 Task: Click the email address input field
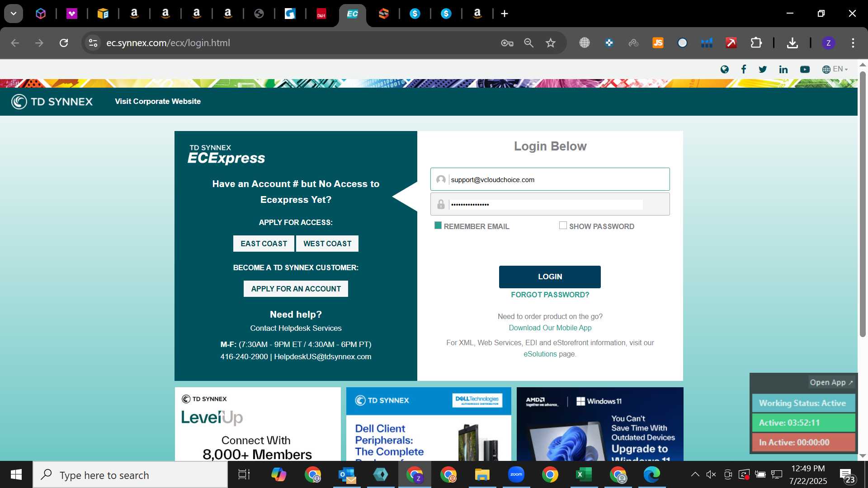click(550, 179)
